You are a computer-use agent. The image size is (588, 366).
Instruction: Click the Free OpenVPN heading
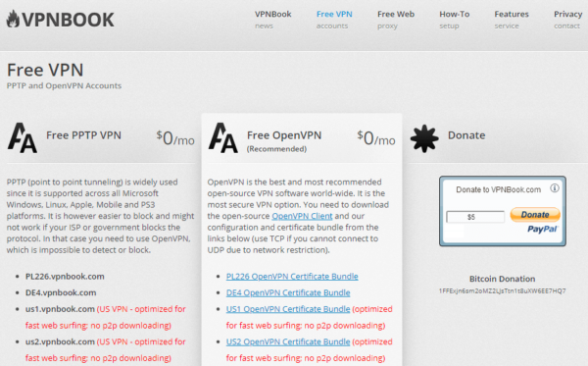pos(284,135)
